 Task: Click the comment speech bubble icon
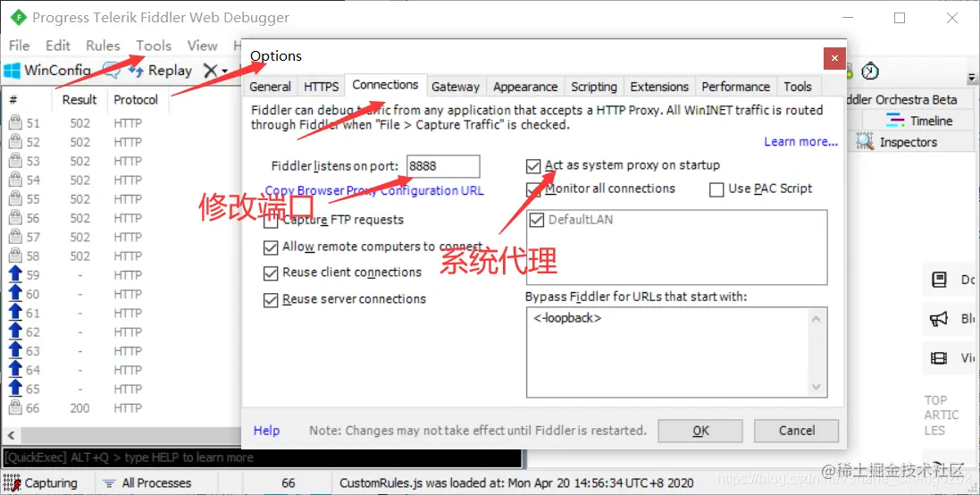click(112, 71)
